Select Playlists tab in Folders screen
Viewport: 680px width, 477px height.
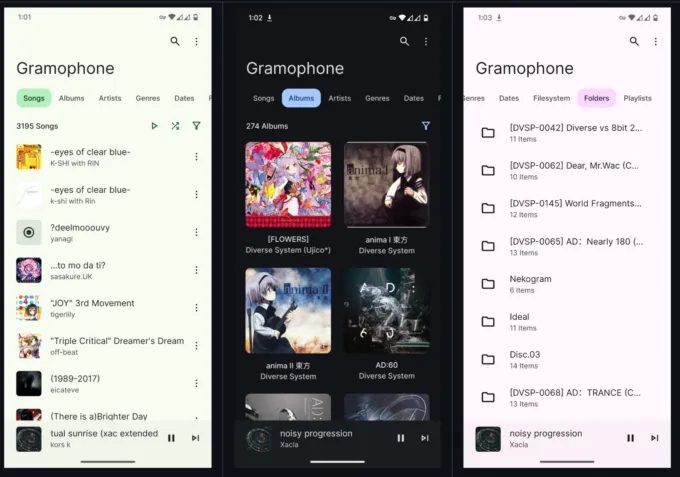(x=637, y=98)
